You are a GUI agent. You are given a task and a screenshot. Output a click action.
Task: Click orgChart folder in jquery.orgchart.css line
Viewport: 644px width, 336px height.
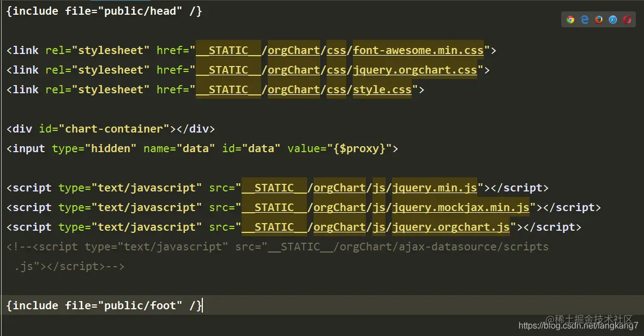click(x=294, y=70)
